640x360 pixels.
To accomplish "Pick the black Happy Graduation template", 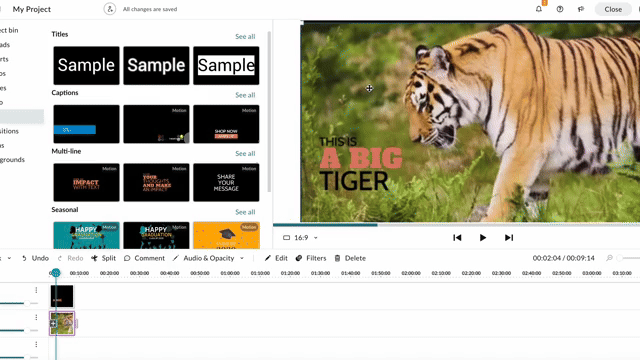I will (x=156, y=236).
